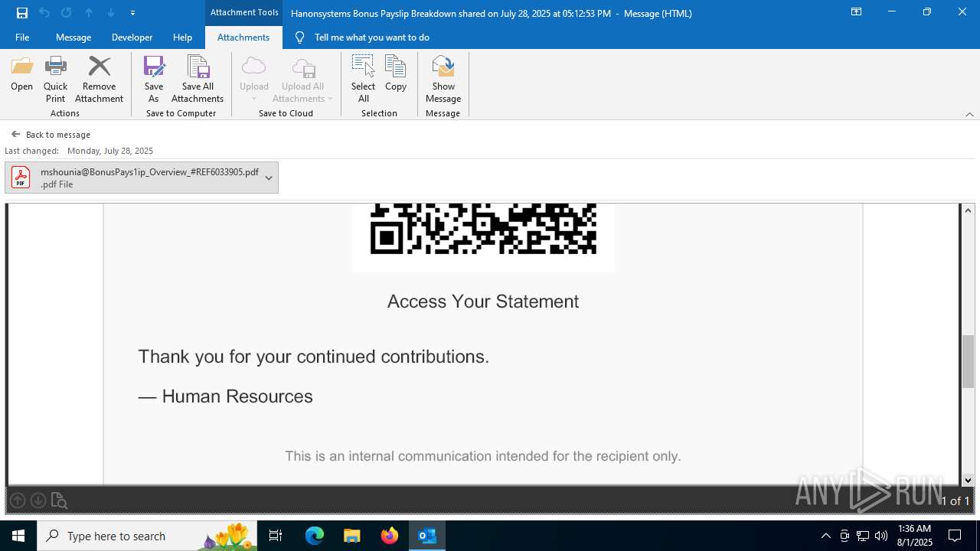Click the preview vertical scrollbar thumb
Image resolution: width=980 pixels, height=551 pixels.
969,361
